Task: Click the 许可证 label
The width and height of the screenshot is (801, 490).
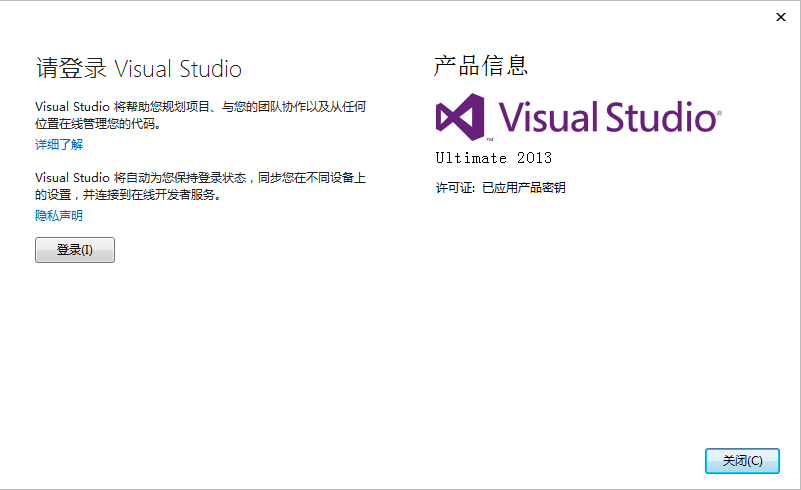Action: tap(455, 187)
